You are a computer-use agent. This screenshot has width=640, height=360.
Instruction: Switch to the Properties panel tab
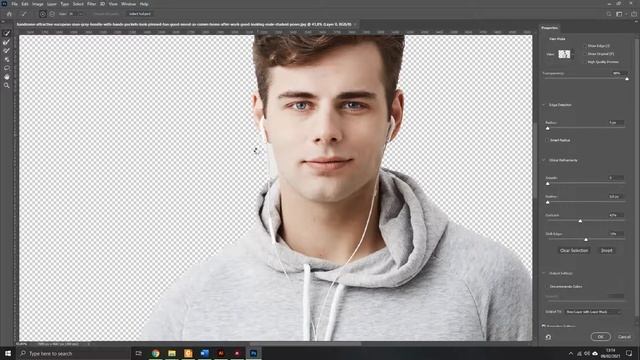549,28
